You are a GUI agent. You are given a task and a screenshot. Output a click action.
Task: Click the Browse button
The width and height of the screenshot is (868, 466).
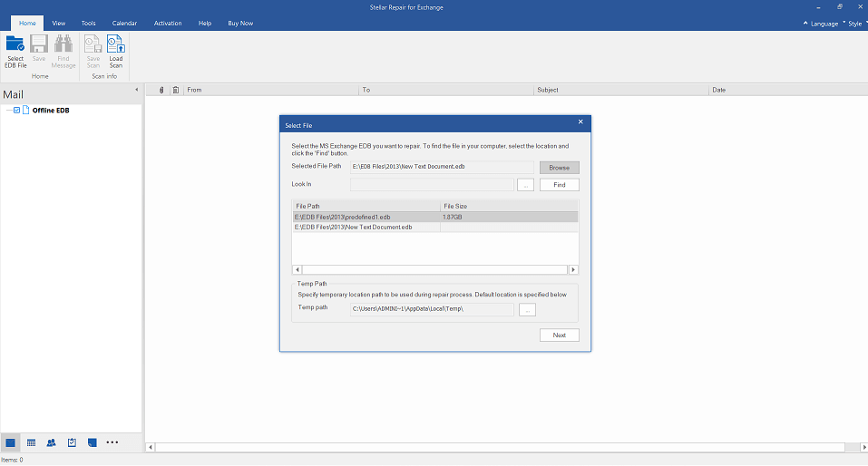[x=559, y=168]
